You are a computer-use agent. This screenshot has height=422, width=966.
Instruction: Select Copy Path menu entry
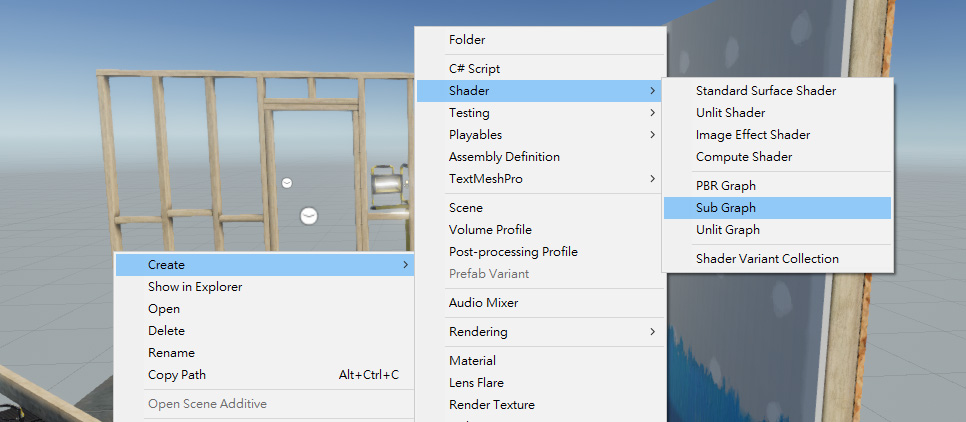(x=177, y=375)
